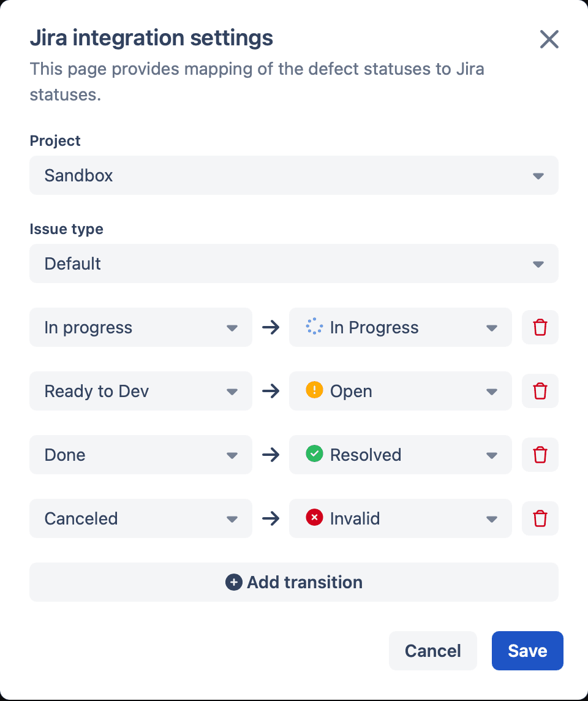This screenshot has height=701, width=588.
Task: Click the orange Open status icon
Action: pos(314,390)
